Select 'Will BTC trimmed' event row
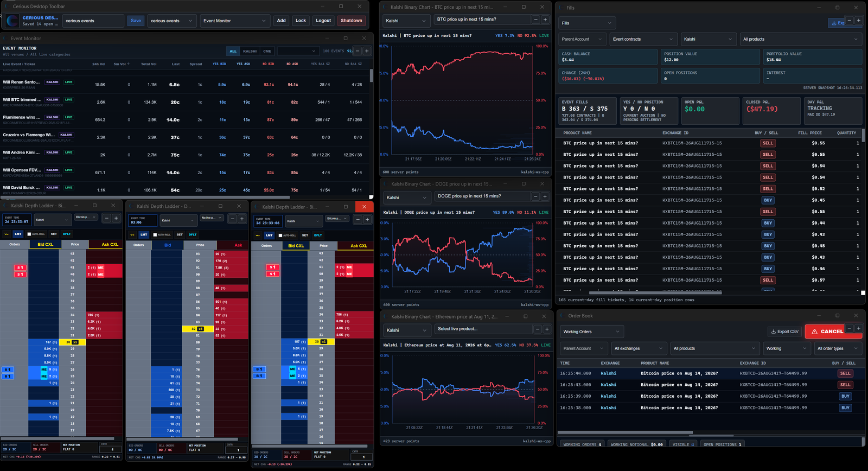This screenshot has width=868, height=471. pos(186,101)
